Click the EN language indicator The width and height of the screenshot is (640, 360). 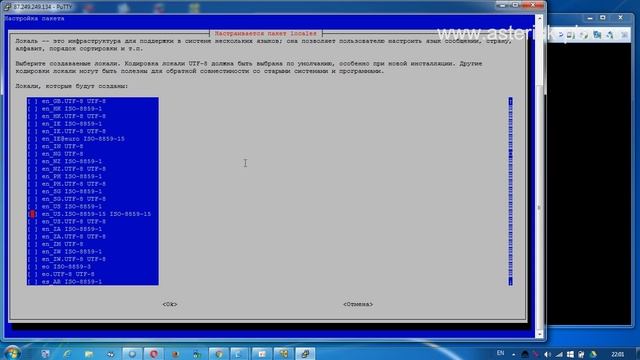point(500,353)
